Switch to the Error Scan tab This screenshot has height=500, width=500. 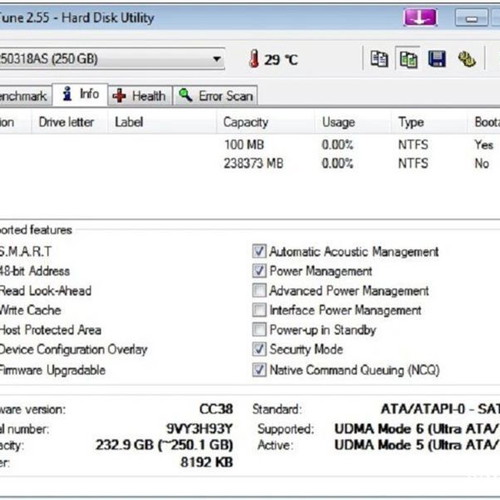click(215, 96)
